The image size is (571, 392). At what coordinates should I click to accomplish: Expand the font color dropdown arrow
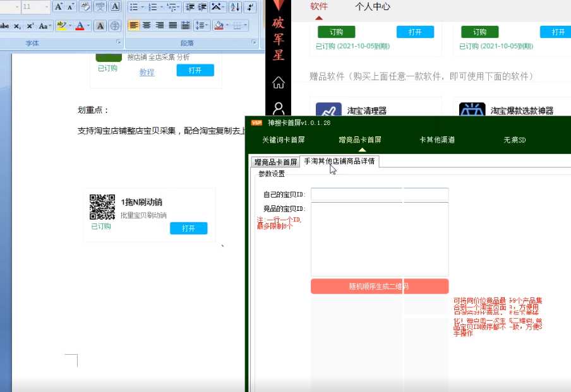tap(88, 25)
